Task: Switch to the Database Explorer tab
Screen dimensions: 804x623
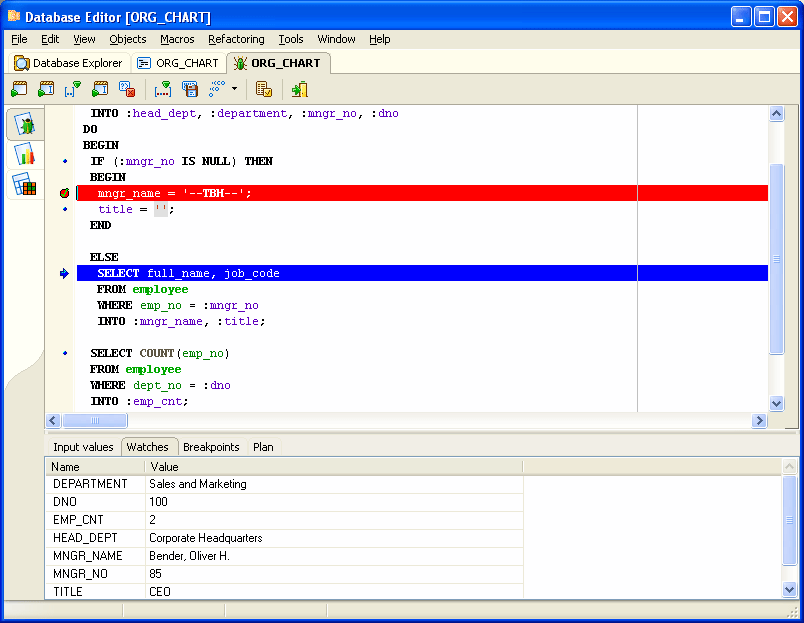Action: pyautogui.click(x=68, y=63)
